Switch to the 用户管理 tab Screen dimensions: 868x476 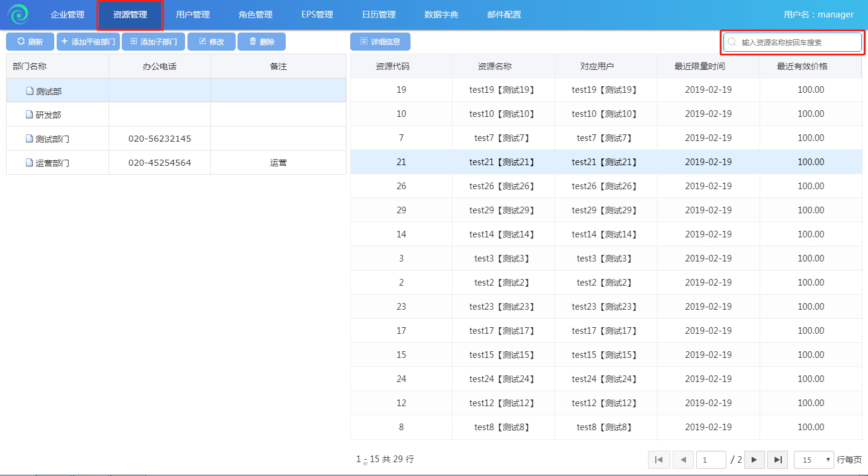pos(193,14)
